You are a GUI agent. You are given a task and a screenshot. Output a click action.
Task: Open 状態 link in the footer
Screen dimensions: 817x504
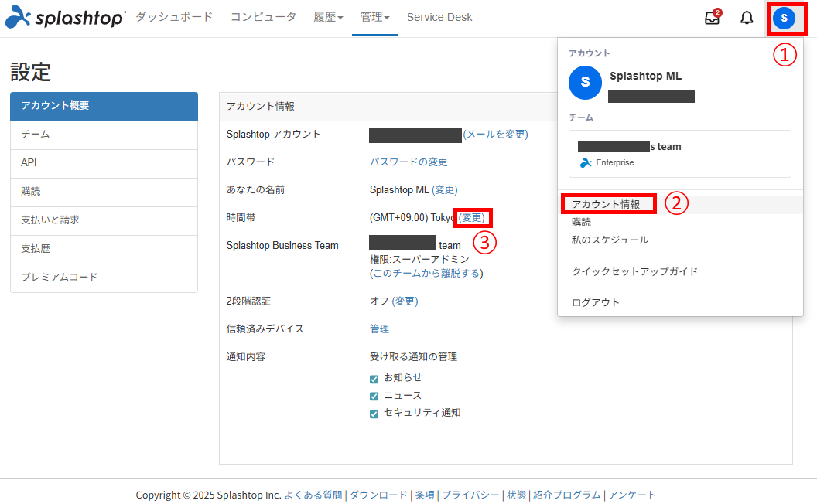click(x=516, y=495)
